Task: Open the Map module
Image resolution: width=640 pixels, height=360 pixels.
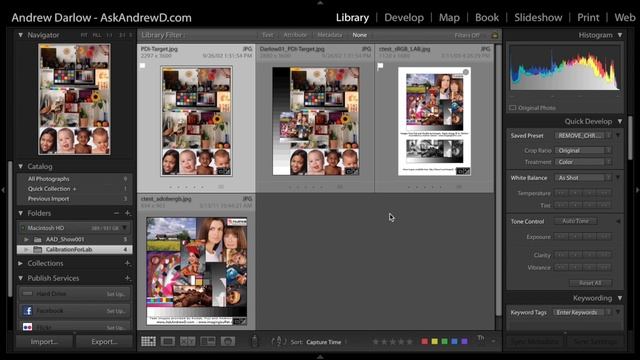Action: point(449,18)
